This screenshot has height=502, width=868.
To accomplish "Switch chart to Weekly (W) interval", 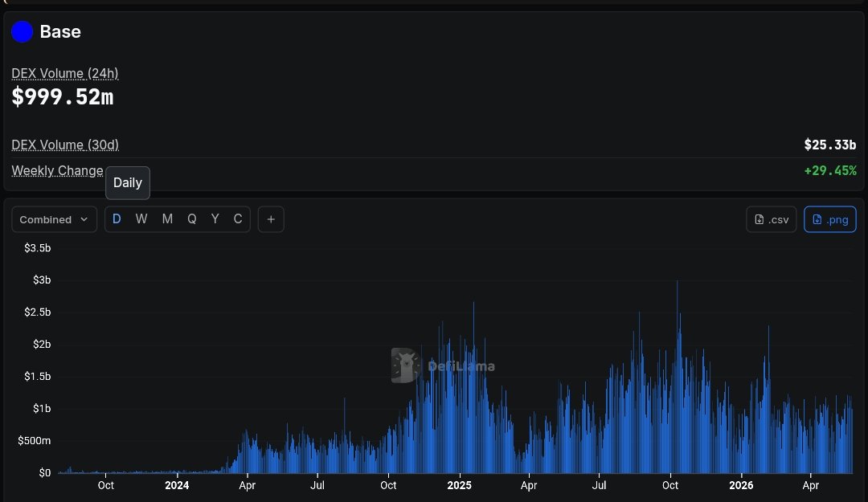I will tap(141, 219).
